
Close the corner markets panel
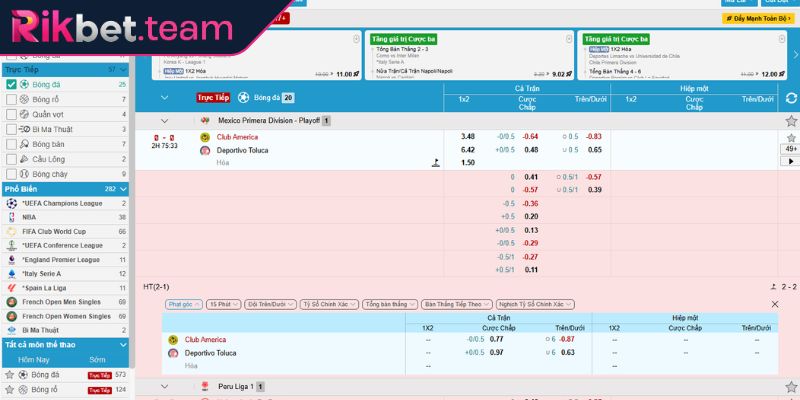(x=774, y=303)
